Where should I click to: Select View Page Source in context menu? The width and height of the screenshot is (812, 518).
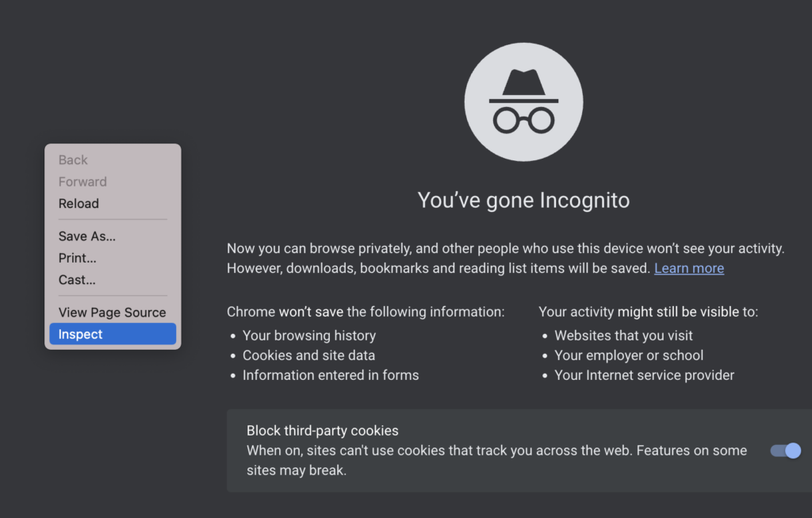(x=113, y=313)
